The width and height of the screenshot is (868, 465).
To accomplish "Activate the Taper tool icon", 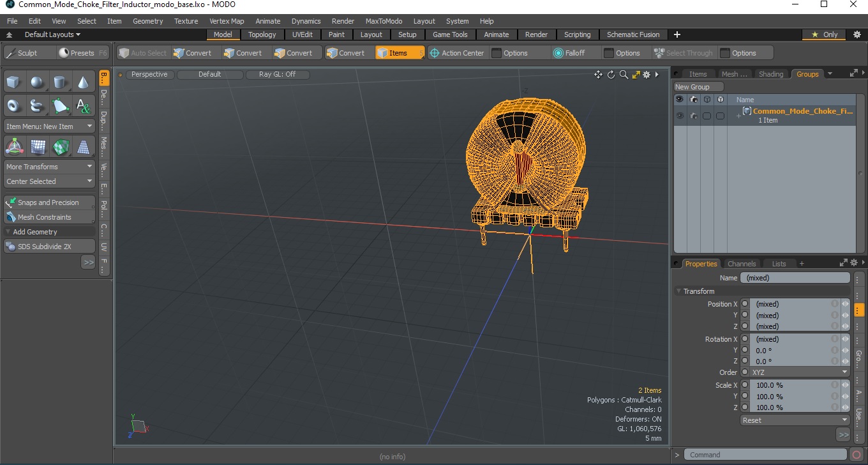I will click(83, 148).
